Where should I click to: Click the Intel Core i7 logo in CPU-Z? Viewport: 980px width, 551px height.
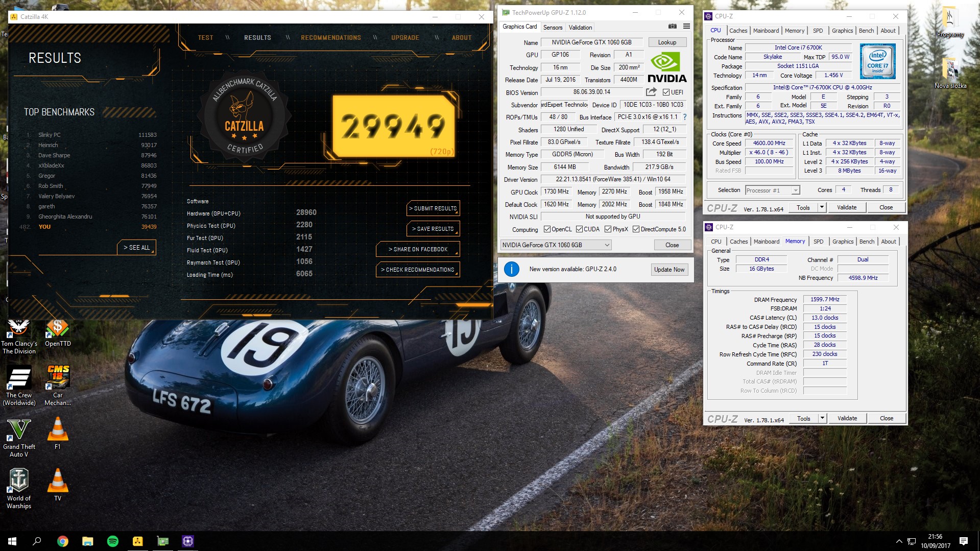(x=877, y=61)
